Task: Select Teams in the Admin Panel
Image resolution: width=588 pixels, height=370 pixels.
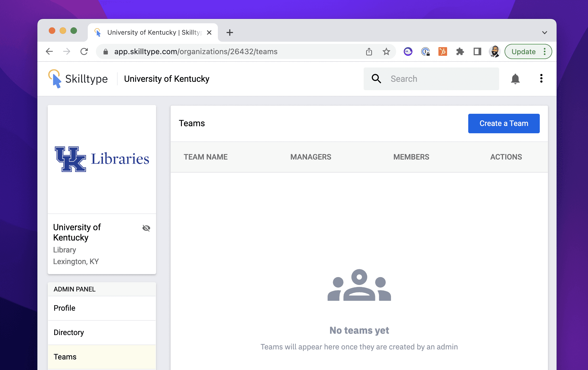Action: (x=102, y=357)
